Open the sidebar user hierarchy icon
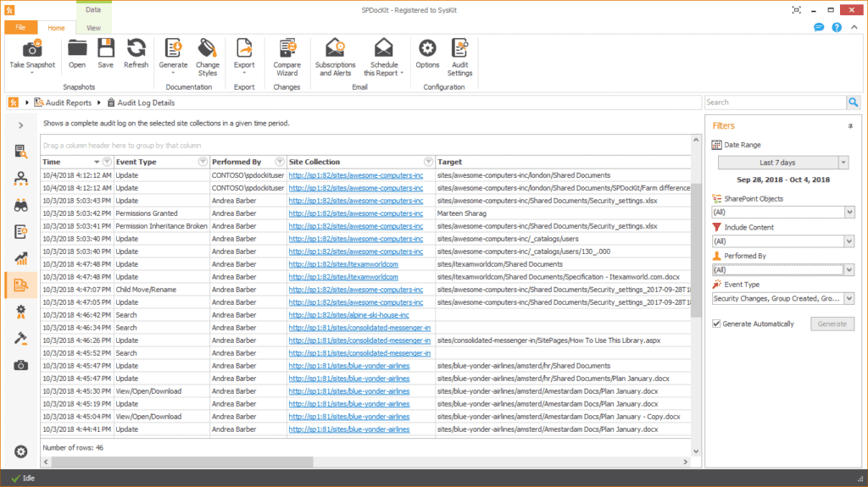 21,178
